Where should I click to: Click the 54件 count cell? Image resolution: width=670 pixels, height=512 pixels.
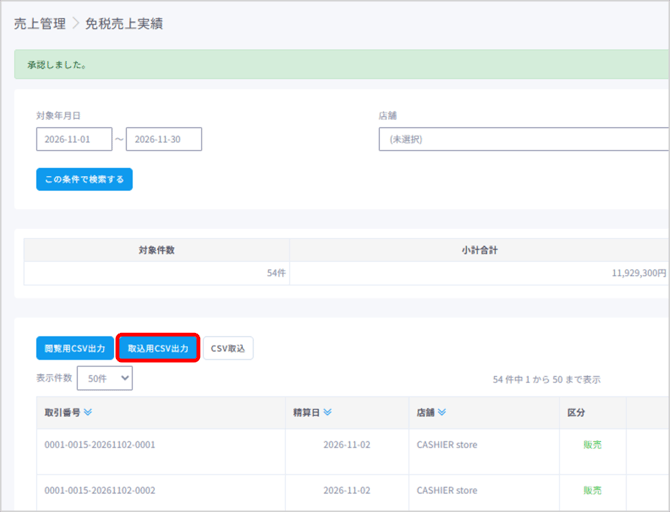click(x=157, y=273)
